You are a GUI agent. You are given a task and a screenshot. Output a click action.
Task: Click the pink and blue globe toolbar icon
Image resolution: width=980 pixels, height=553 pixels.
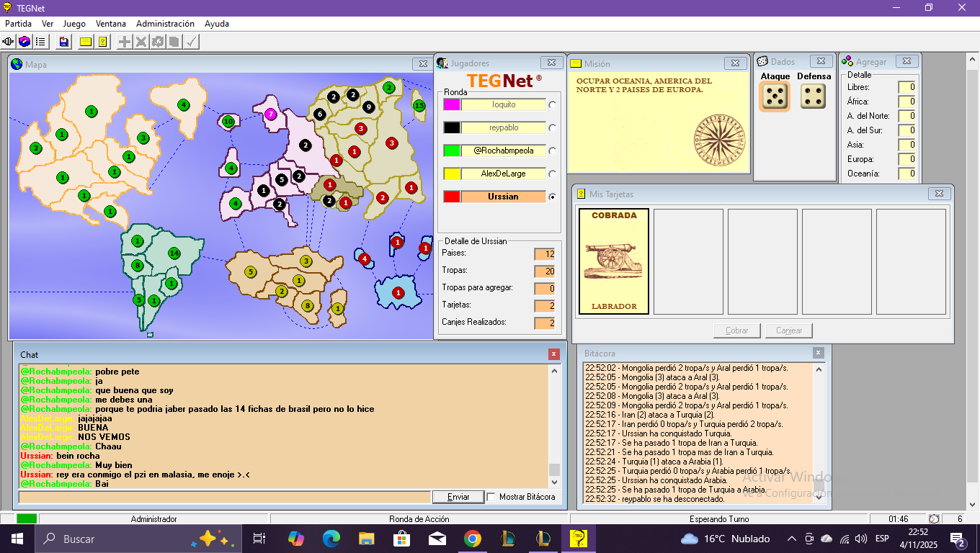point(24,42)
